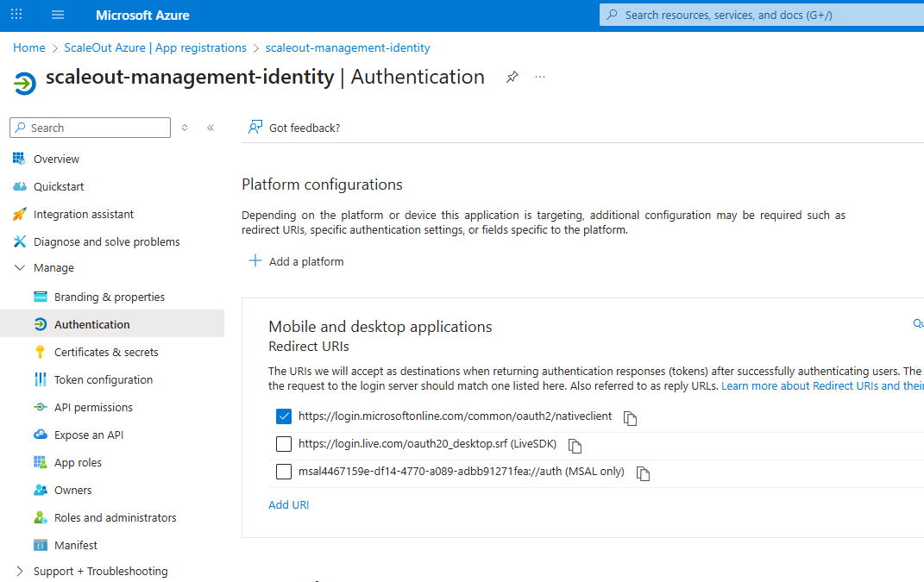This screenshot has height=582, width=924.
Task: Open the ellipsis more options menu
Action: pos(540,77)
